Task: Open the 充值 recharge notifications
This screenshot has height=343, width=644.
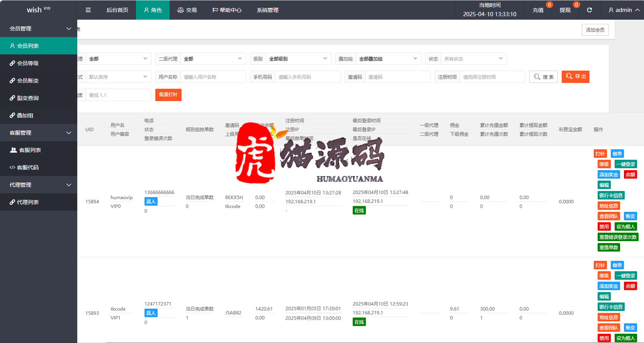Action: [538, 10]
